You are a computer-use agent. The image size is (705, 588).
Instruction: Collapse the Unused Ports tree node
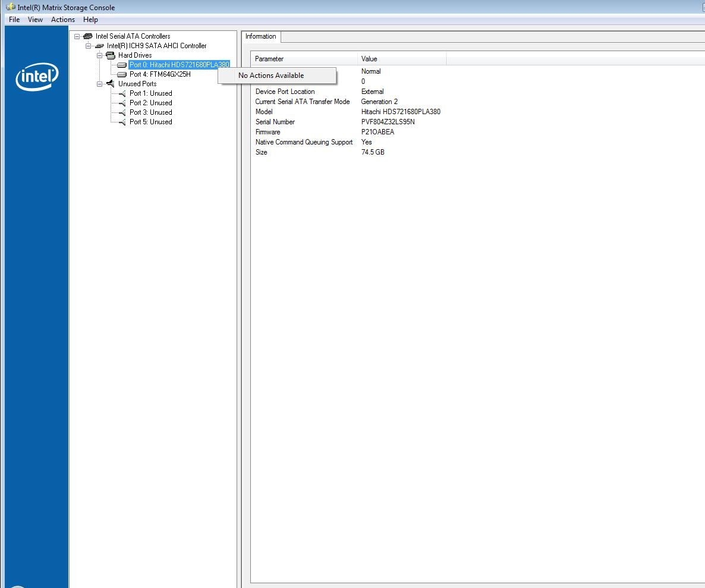99,84
